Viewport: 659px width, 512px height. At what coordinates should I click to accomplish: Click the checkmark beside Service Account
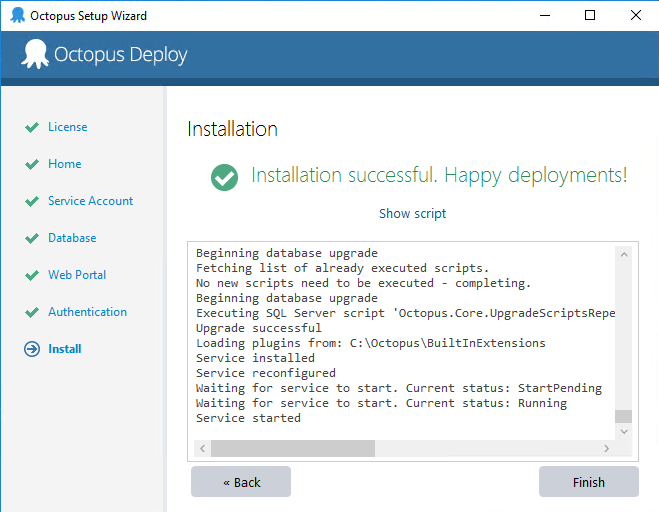[32, 201]
